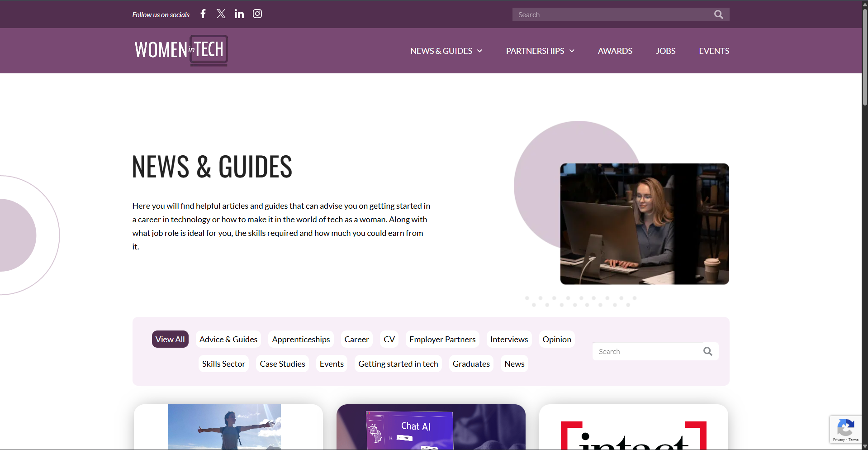Expand the News & Guides dropdown menu
Viewport: 868px width, 450px height.
coord(446,51)
